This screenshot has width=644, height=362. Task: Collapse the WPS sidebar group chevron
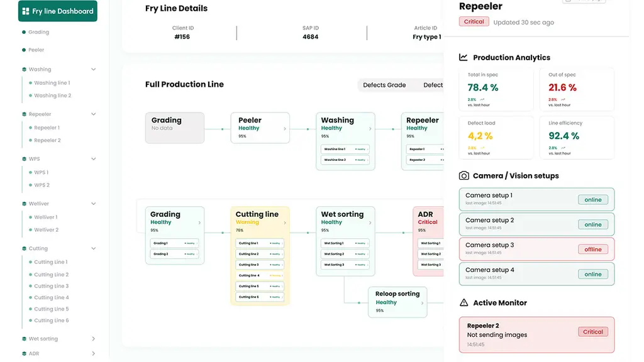(x=93, y=159)
